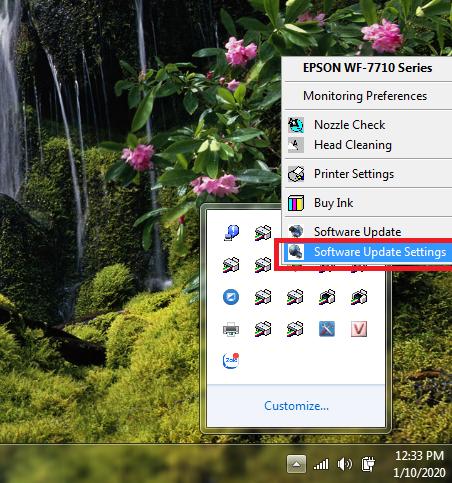The height and width of the screenshot is (483, 452).
Task: Open the volume speaker icon on taskbar
Action: click(x=344, y=464)
